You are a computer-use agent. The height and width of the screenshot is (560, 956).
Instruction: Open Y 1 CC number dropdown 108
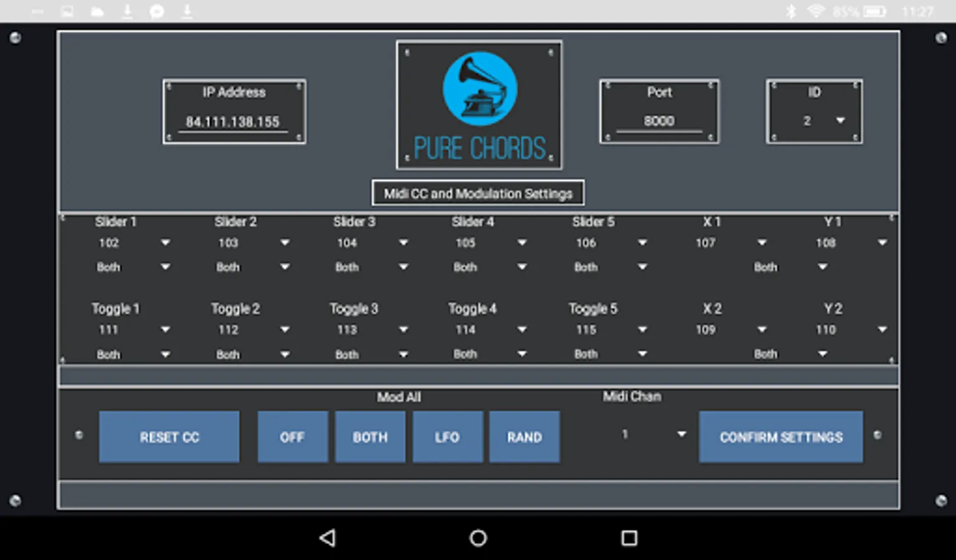[851, 243]
